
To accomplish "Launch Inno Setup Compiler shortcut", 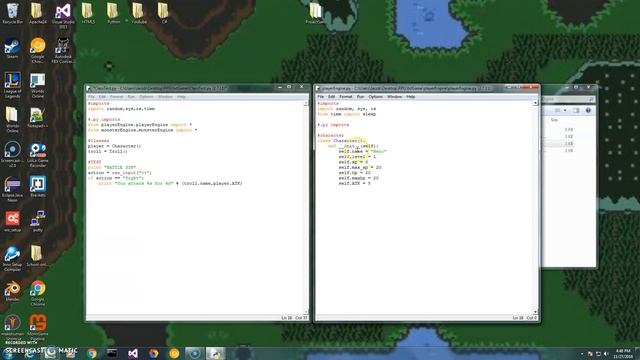I will coord(12,259).
